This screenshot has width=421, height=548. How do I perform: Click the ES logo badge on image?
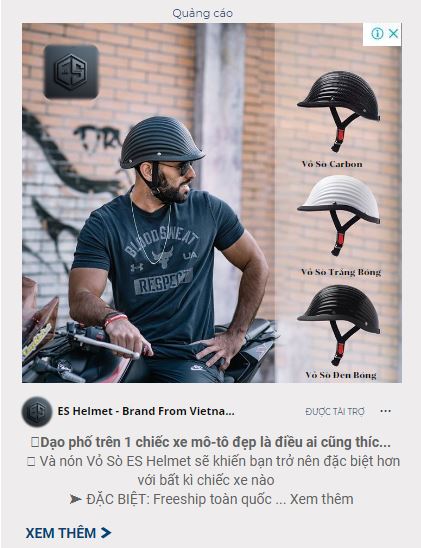71,72
